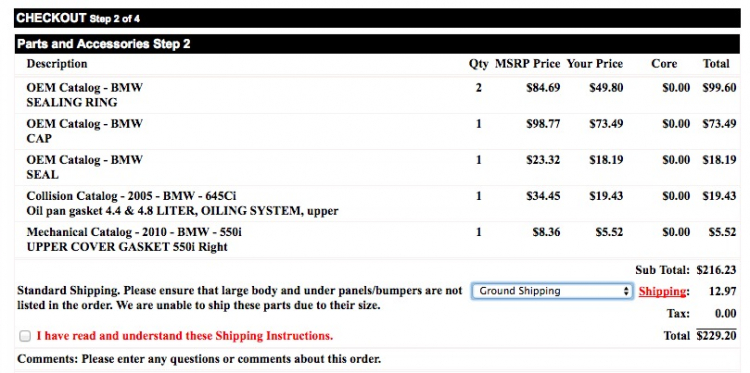Click the Description column header
750x373 pixels.
click(57, 64)
